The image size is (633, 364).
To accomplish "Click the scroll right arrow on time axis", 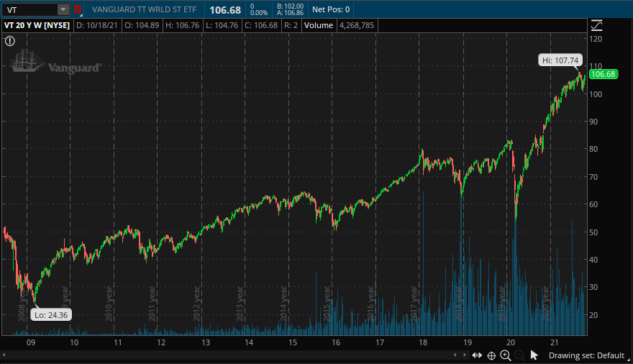I will coord(464,355).
